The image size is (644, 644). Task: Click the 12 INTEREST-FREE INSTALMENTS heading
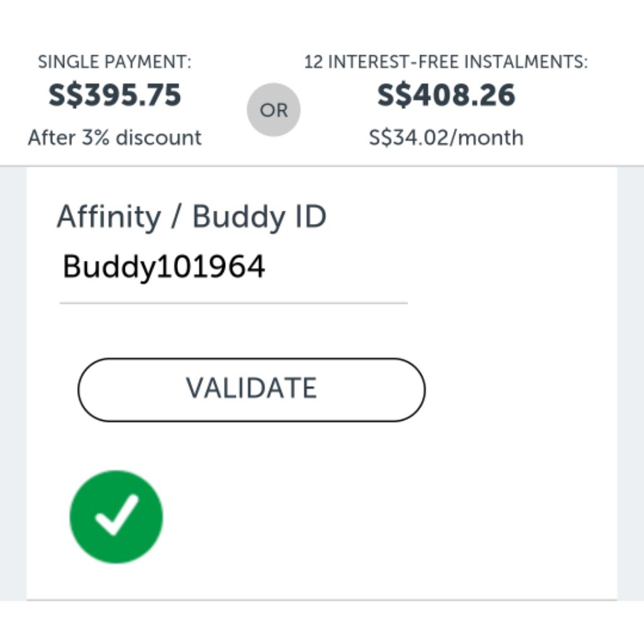[446, 62]
